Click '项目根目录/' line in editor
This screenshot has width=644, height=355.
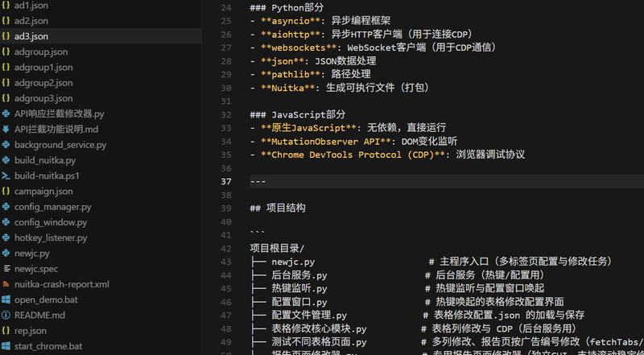277,249
